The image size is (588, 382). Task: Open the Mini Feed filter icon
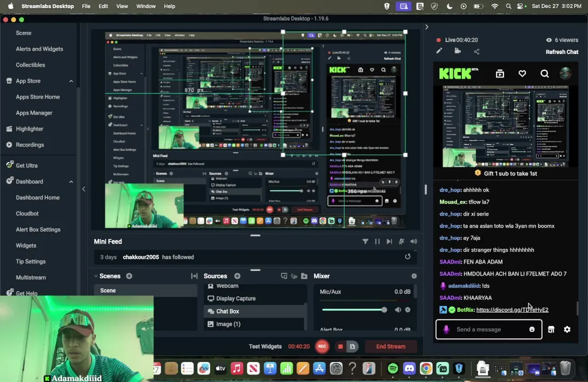365,241
